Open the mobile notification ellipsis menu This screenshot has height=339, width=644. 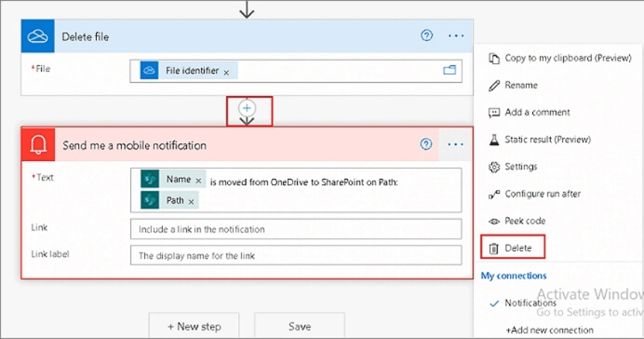456,145
